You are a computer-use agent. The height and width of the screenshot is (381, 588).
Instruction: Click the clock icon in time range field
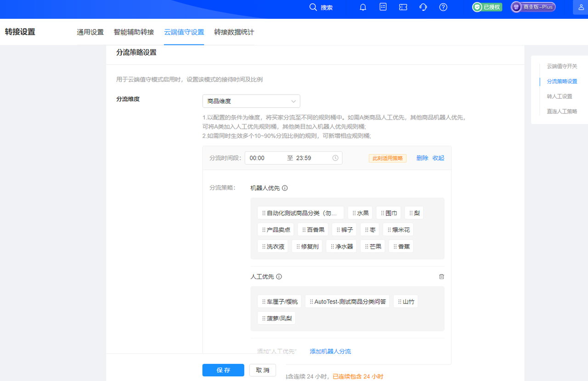pos(335,158)
